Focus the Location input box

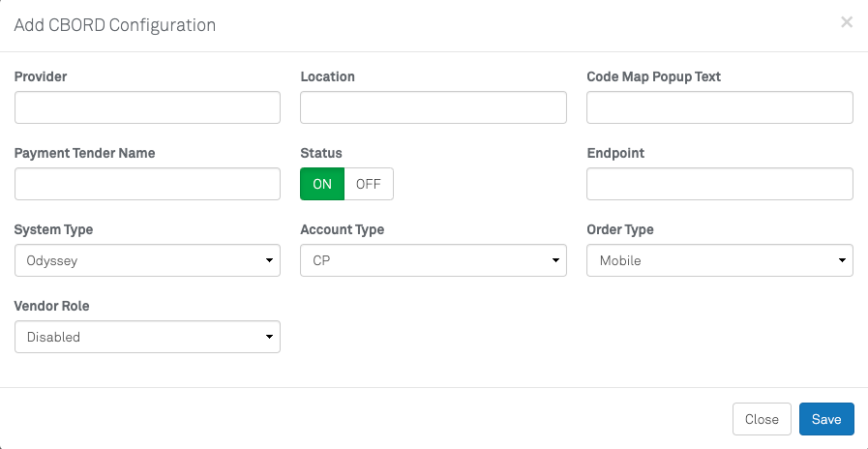433,107
